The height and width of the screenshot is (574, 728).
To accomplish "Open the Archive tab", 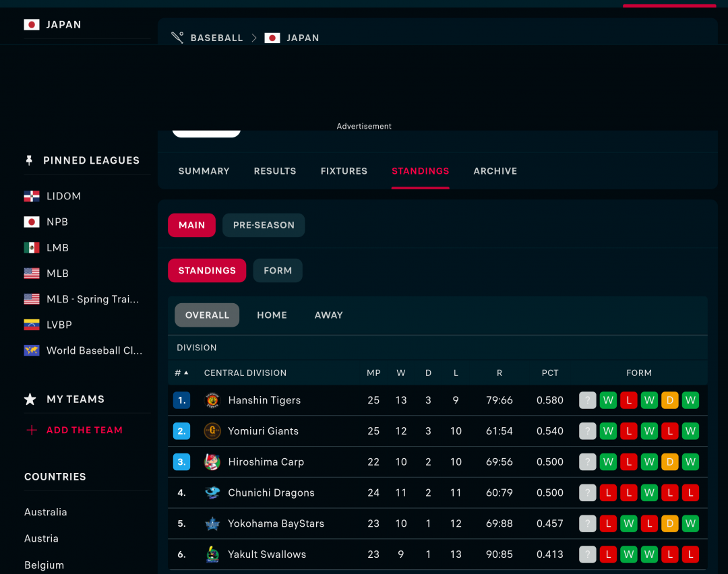I will (495, 171).
